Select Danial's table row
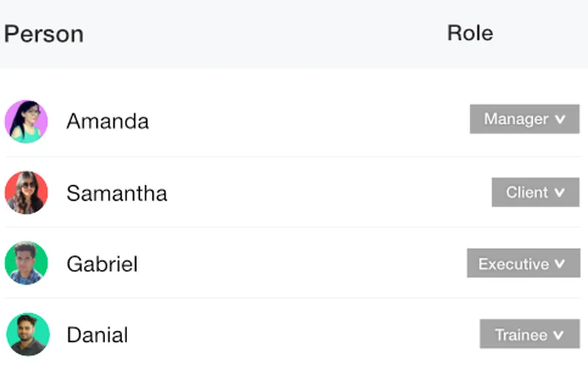 pos(294,335)
